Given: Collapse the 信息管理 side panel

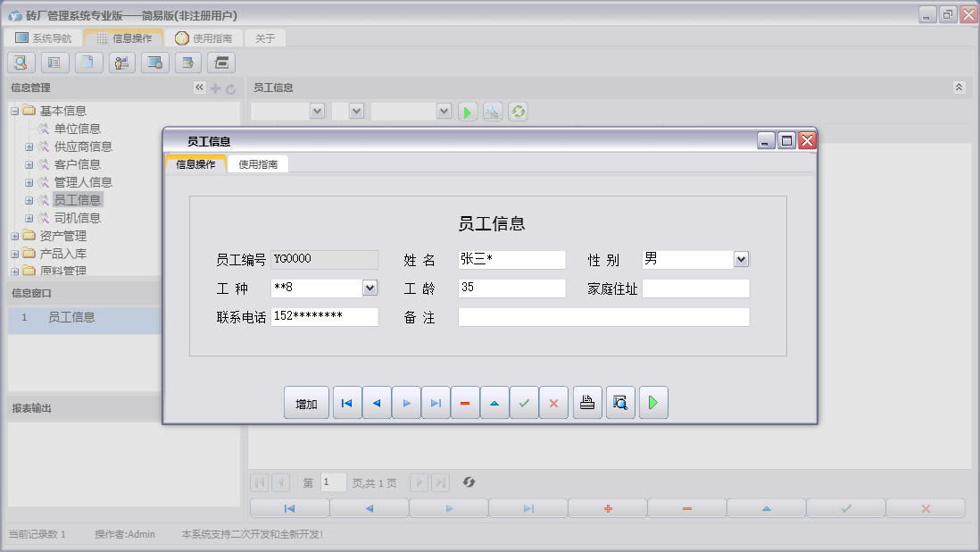Looking at the screenshot, I should (199, 88).
